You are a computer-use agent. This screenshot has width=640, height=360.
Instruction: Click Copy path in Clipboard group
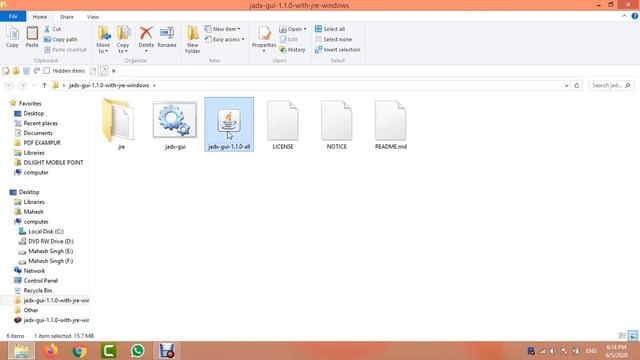click(60, 39)
